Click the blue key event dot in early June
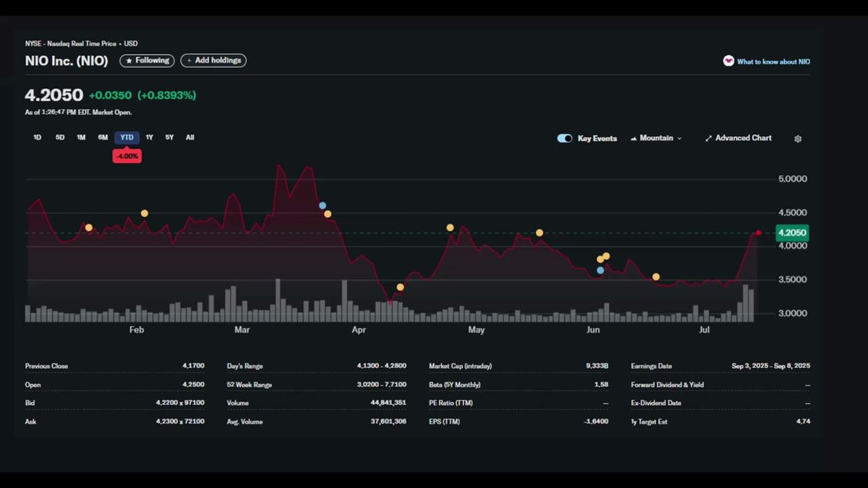 coord(600,270)
